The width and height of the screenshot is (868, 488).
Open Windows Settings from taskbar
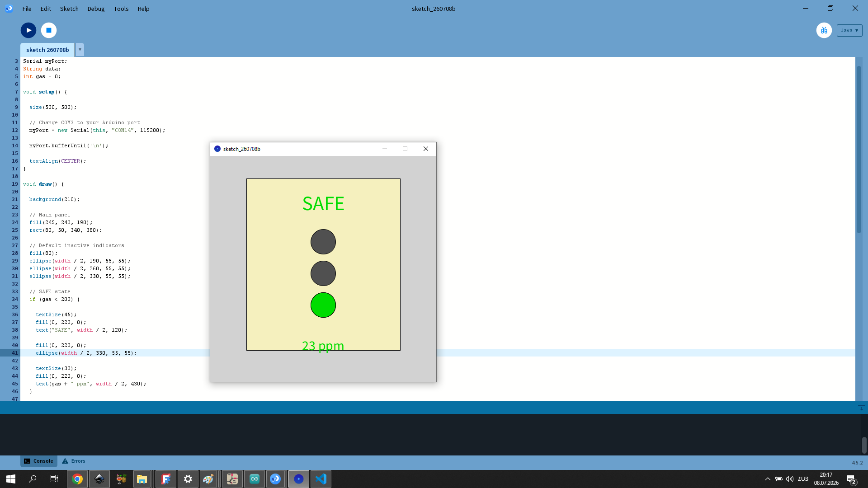(188, 479)
